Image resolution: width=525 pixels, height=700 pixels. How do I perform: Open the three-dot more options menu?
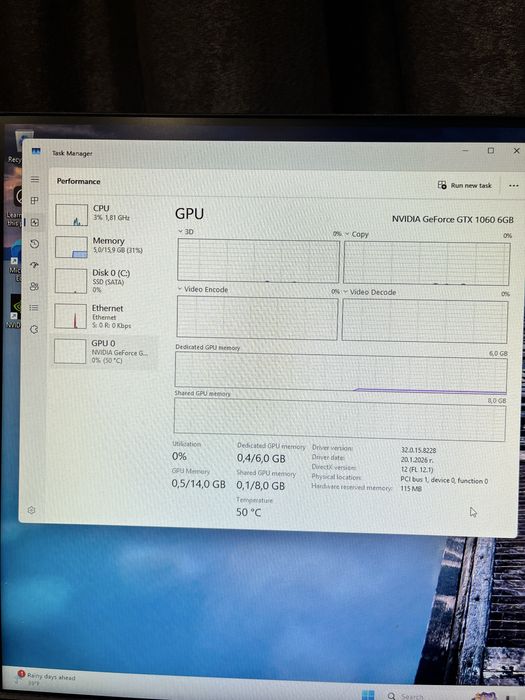[x=513, y=185]
